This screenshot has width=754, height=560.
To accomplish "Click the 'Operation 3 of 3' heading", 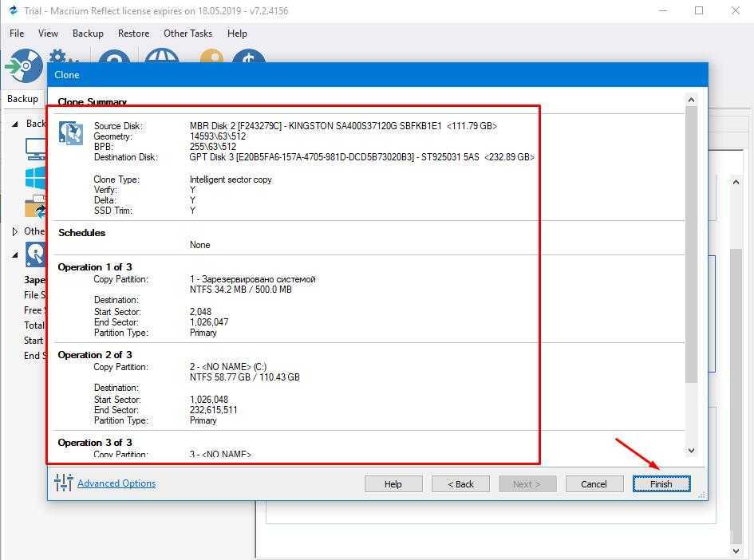I will (x=95, y=442).
